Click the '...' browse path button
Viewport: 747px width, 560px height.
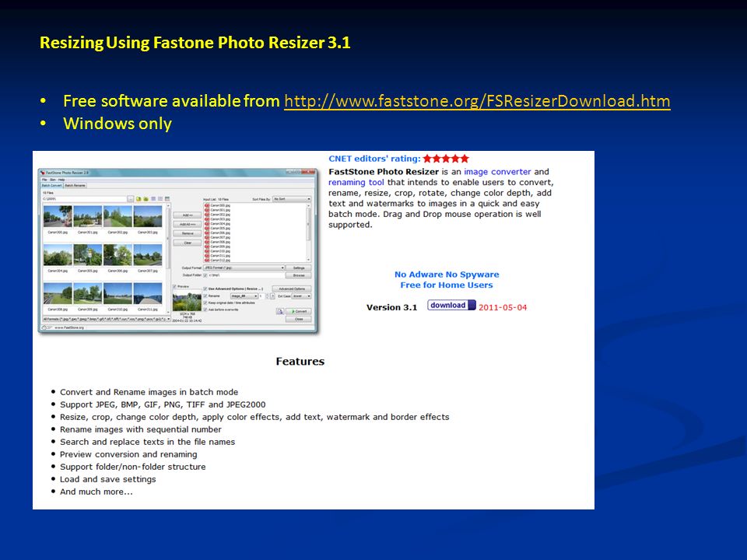pos(131,199)
